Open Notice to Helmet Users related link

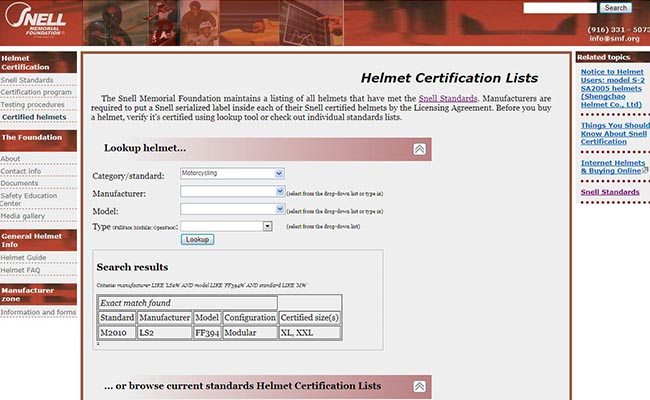612,88
